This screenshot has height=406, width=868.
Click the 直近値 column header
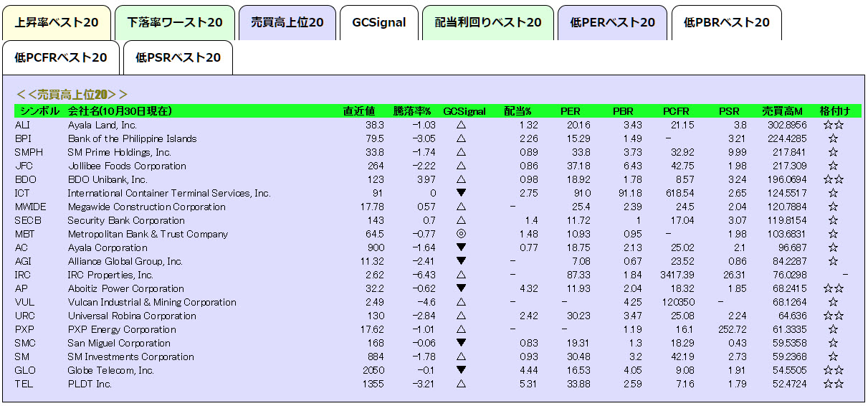point(359,111)
